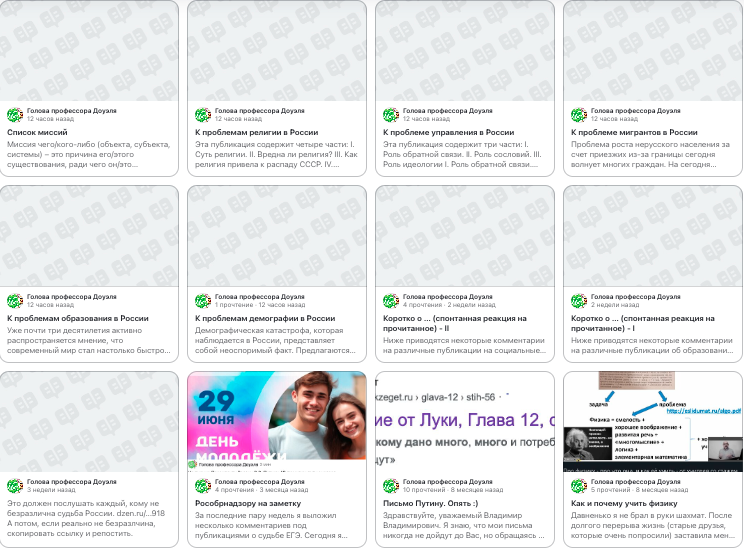
Task: Open article 'К проблеме управления в России'
Action: click(x=448, y=132)
